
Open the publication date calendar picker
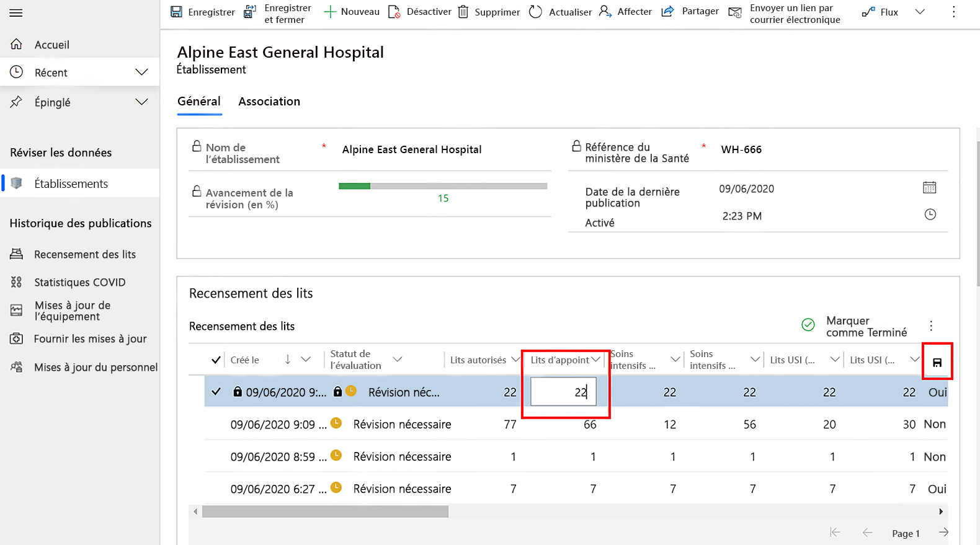tap(929, 187)
